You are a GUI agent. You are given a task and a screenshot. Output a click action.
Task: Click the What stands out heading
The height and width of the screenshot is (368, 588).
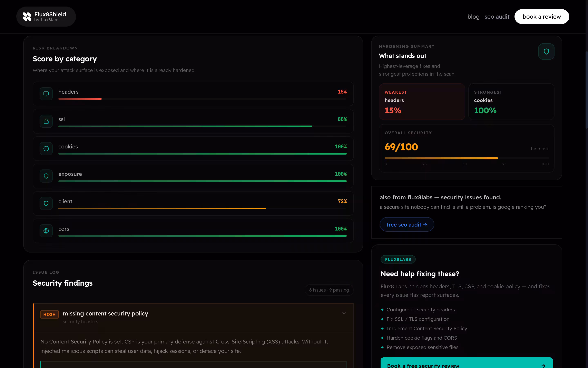(402, 56)
